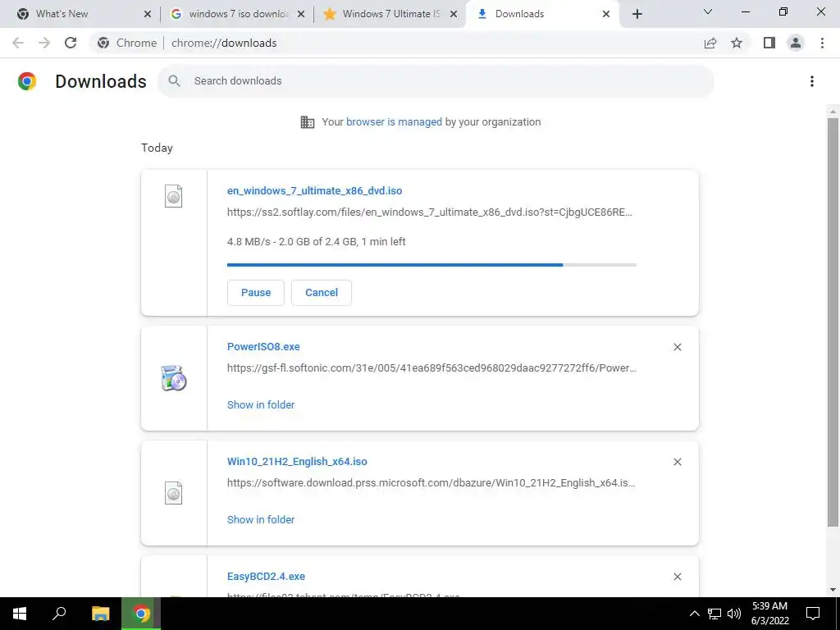Open the profile avatar menu
840x630 pixels.
(796, 43)
